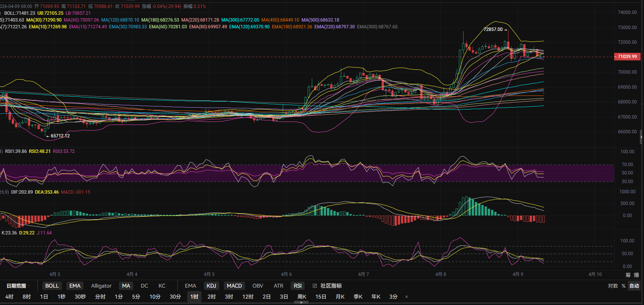Open the 社区指标 community indicators editor icon
The image size is (644, 305).
click(x=315, y=286)
